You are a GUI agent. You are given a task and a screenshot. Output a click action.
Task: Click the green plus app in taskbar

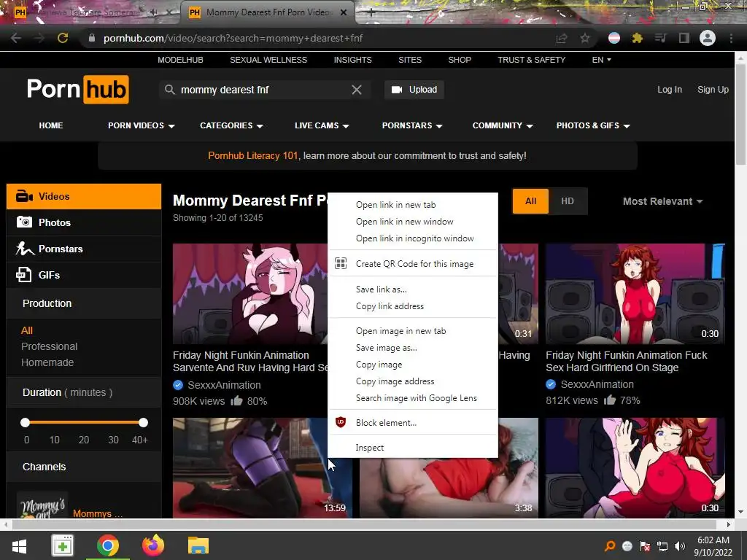pyautogui.click(x=63, y=545)
